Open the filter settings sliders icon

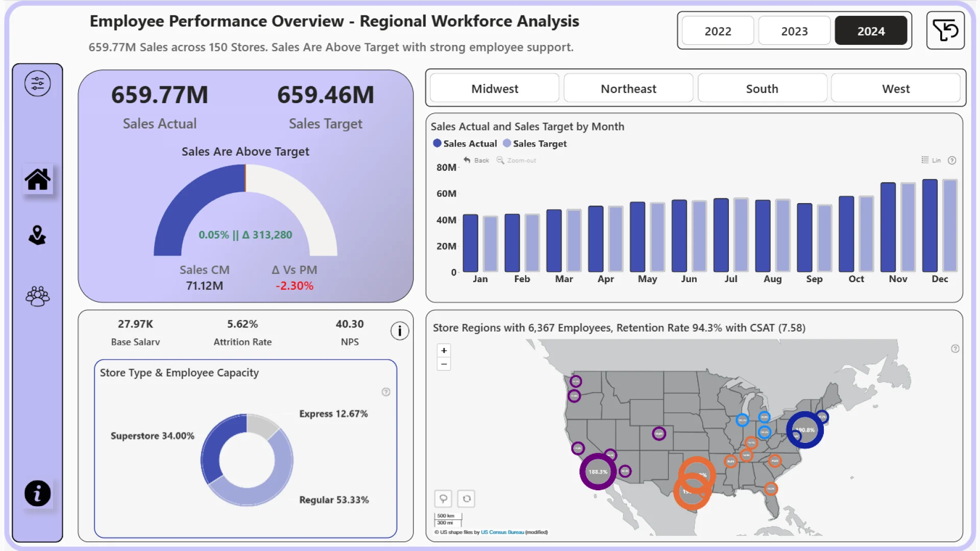[x=37, y=83]
